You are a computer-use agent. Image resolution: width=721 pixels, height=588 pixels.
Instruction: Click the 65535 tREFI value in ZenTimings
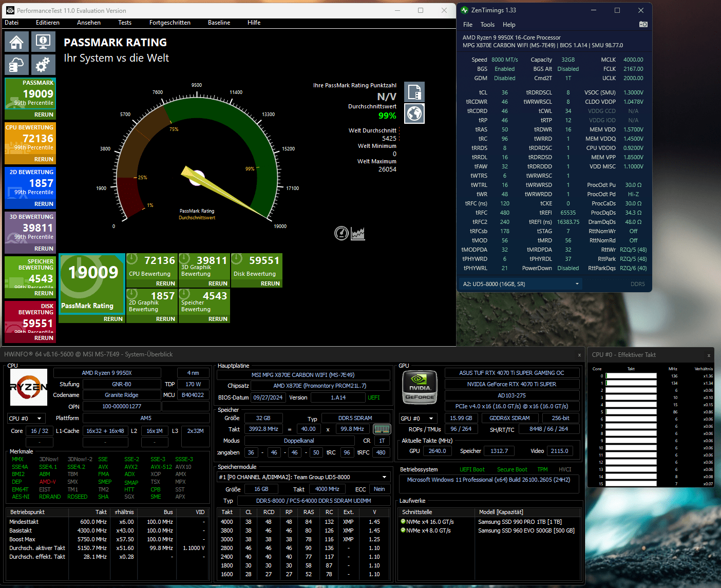coord(568,213)
